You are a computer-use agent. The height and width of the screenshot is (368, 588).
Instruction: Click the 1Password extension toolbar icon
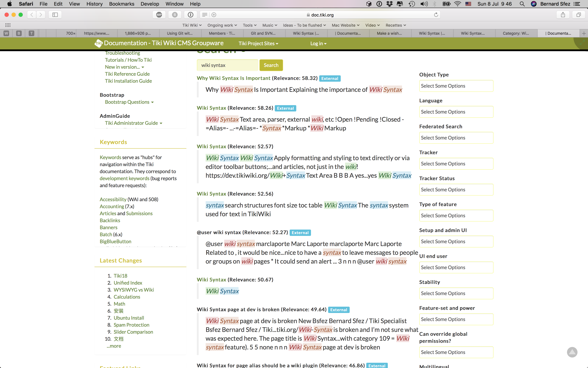(x=191, y=15)
